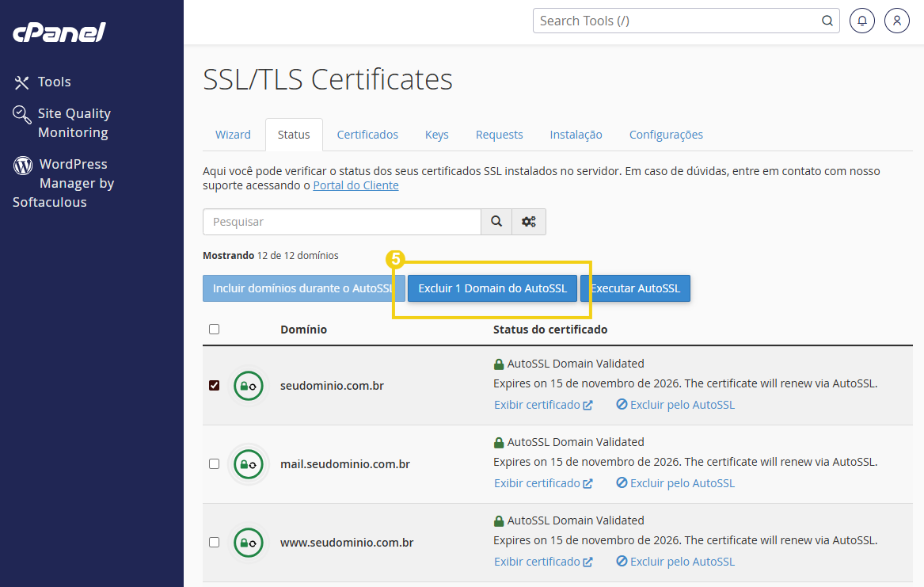The width and height of the screenshot is (924, 587).
Task: Click the seudominio.com.br domain name
Action: click(332, 386)
